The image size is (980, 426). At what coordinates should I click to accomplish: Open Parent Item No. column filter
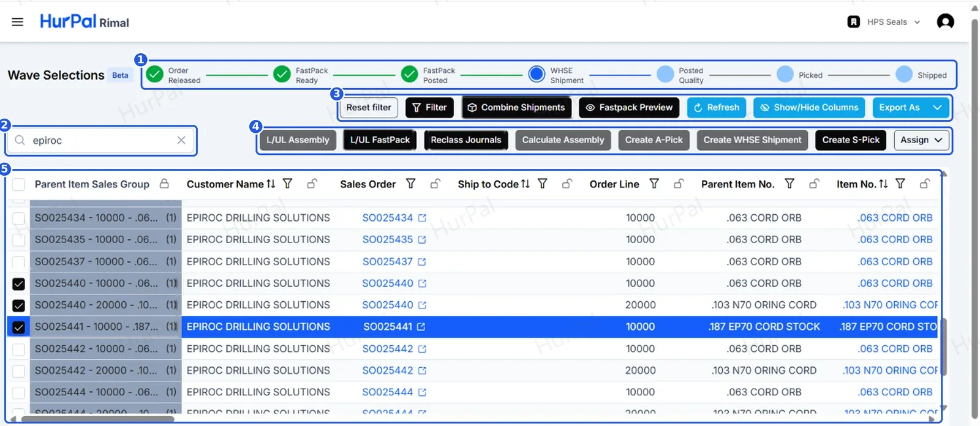click(x=790, y=184)
